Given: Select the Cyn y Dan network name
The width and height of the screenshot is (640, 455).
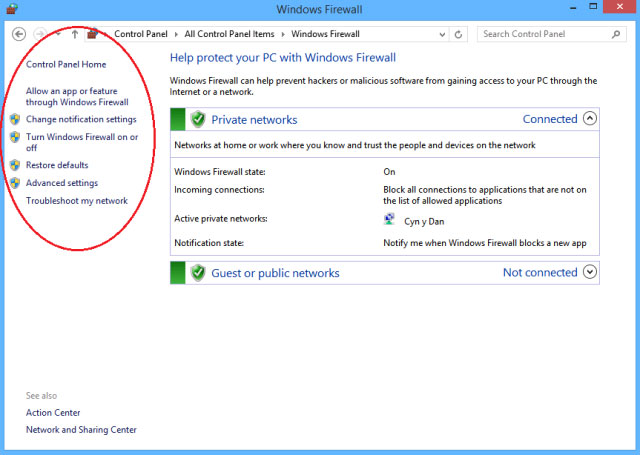Looking at the screenshot, I should tap(424, 222).
